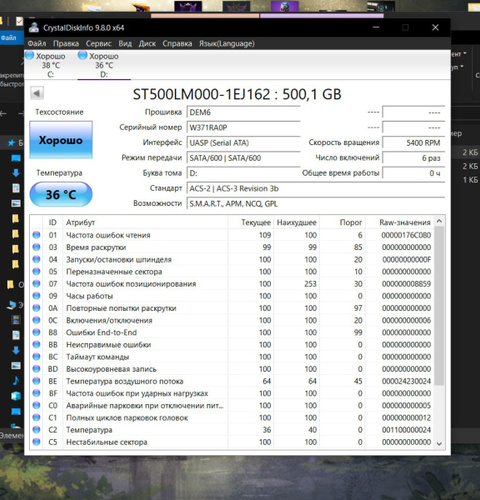Click the CrystalDiskInfo title bar app icon
This screenshot has width=480, height=500.
[x=34, y=27]
